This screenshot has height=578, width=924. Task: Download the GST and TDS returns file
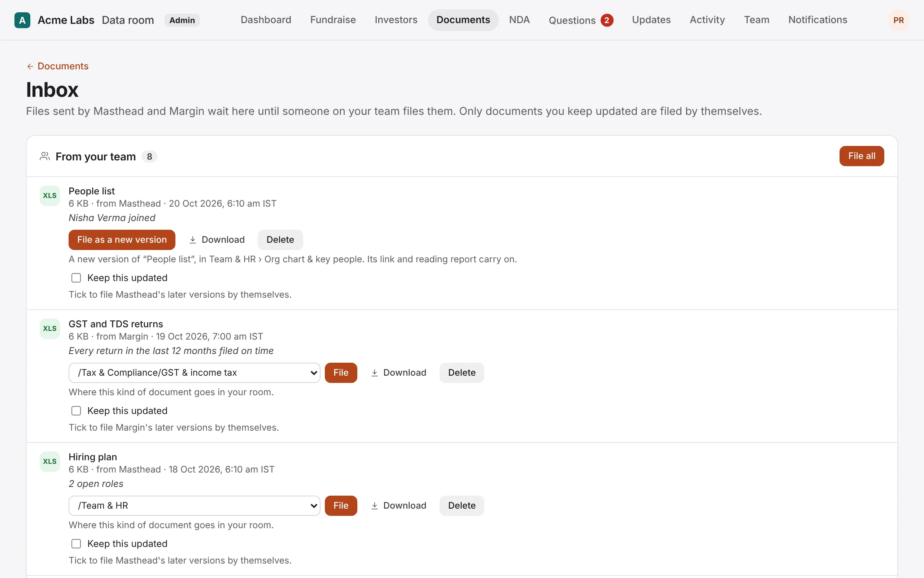pyautogui.click(x=398, y=373)
